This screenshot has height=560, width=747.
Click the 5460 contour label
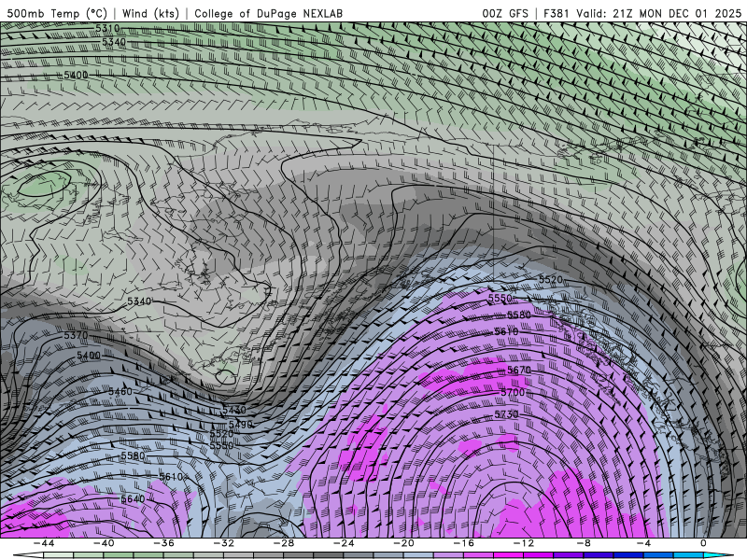pyautogui.click(x=120, y=391)
